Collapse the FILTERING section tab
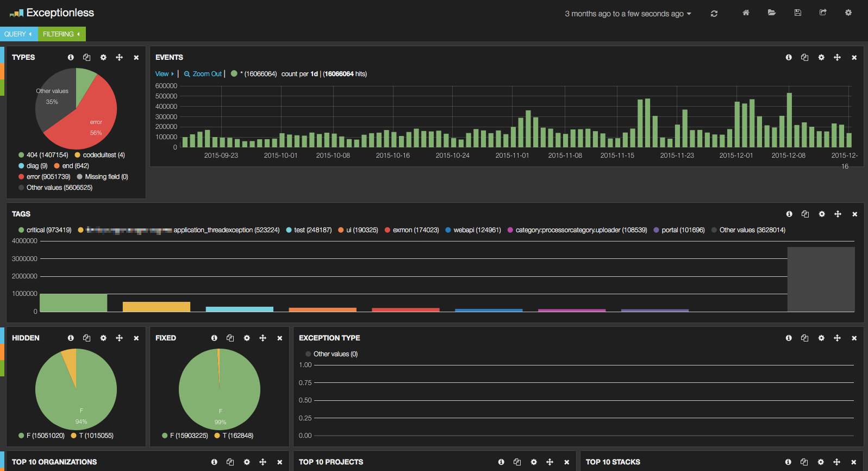Image resolution: width=868 pixels, height=471 pixels. 61,34
